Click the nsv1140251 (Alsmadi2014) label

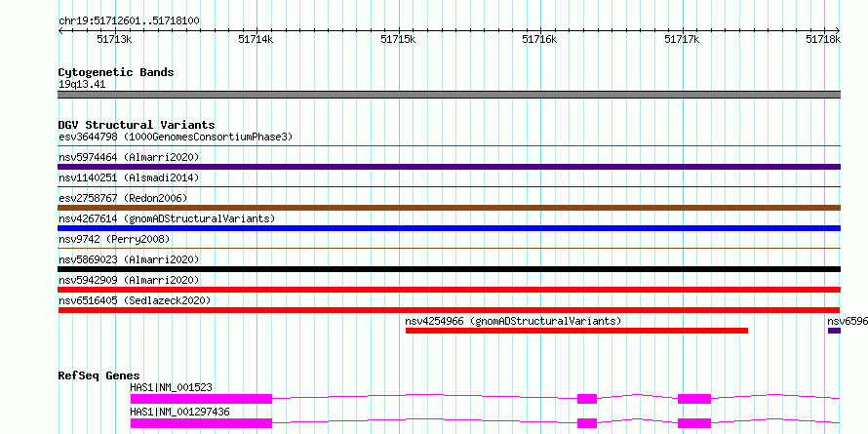click(x=129, y=178)
